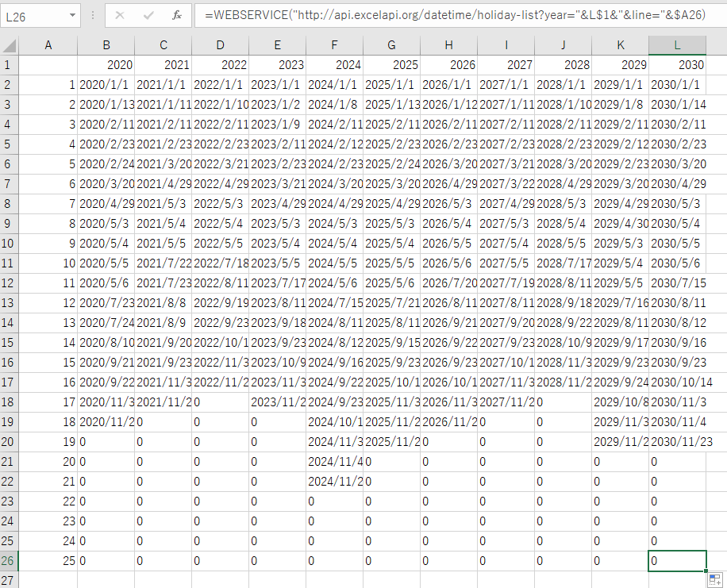
Task: Click the Cancel X icon in formula bar
Action: click(120, 15)
